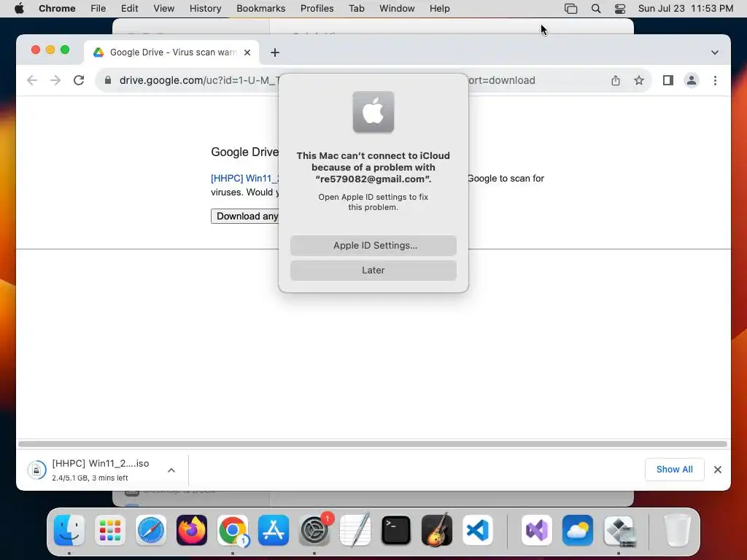The image size is (747, 560).
Task: Select the Google Drive virus scan tab
Action: click(171, 52)
